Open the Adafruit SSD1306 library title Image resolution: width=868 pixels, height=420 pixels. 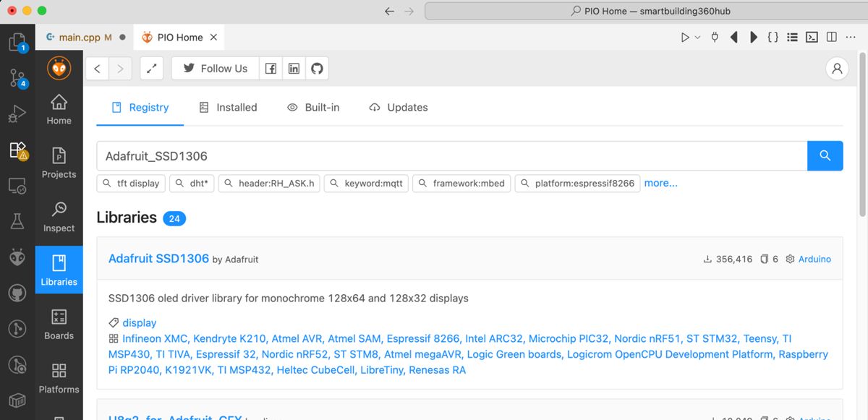[x=158, y=258]
